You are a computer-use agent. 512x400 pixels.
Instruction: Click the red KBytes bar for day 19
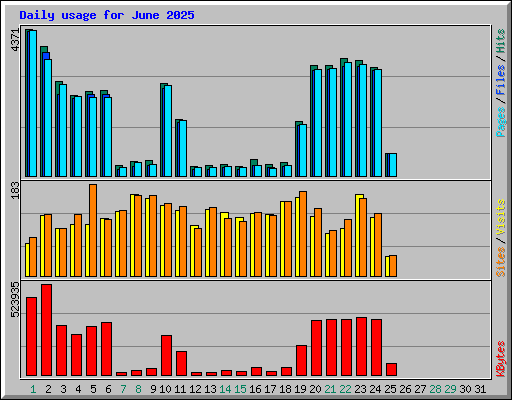[301, 360]
